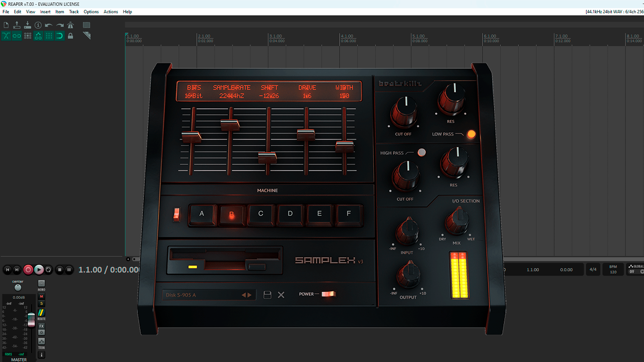Click the Undo arrow icon

click(49, 25)
